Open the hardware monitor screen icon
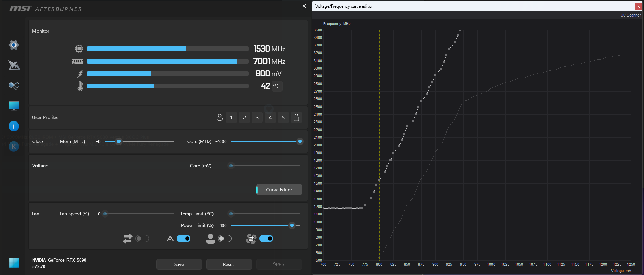The image size is (644, 275). 14,106
